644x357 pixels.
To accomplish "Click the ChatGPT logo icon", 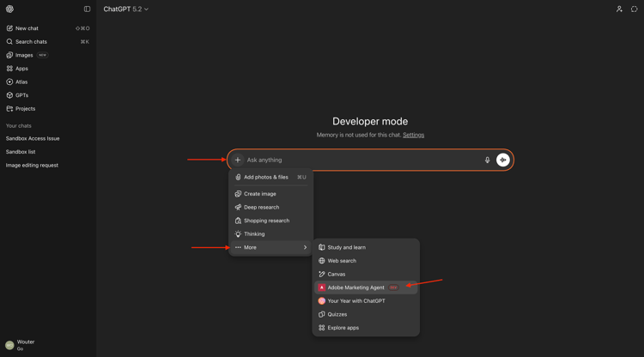I will (9, 9).
